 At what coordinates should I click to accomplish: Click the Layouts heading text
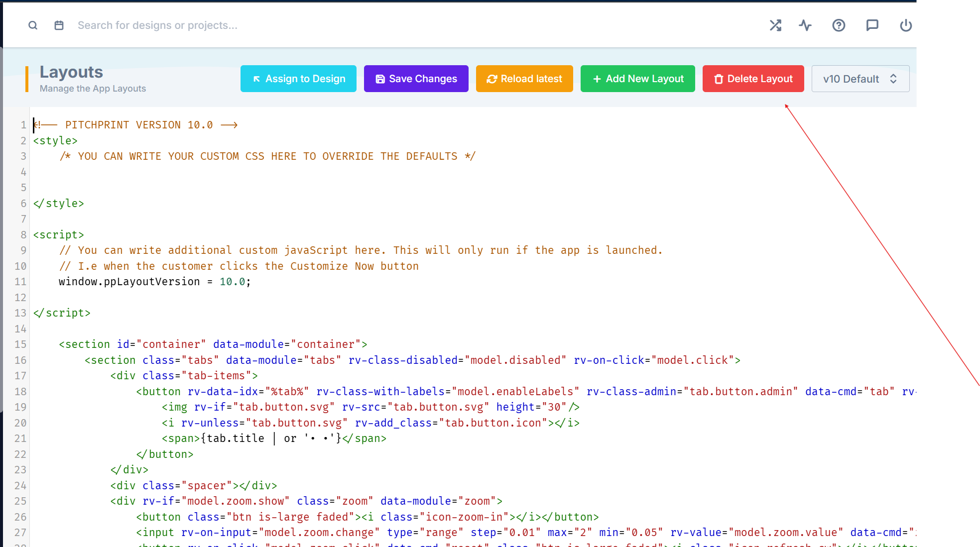click(x=71, y=72)
